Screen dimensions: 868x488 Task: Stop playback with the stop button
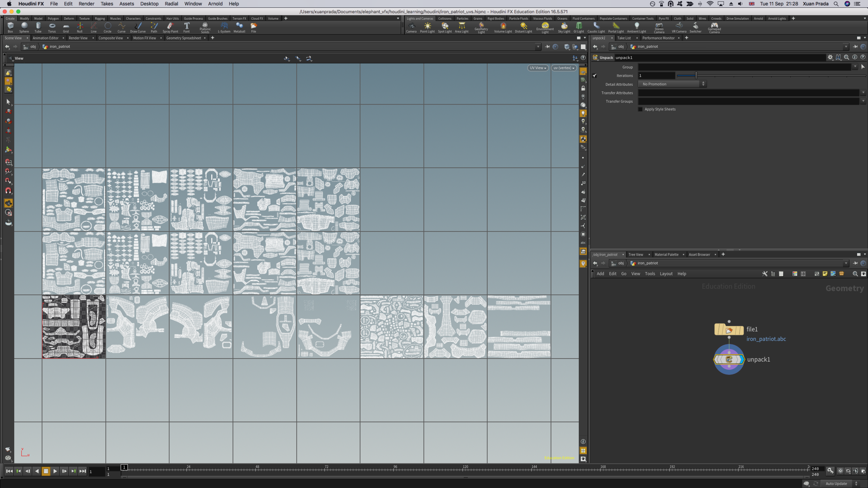46,471
